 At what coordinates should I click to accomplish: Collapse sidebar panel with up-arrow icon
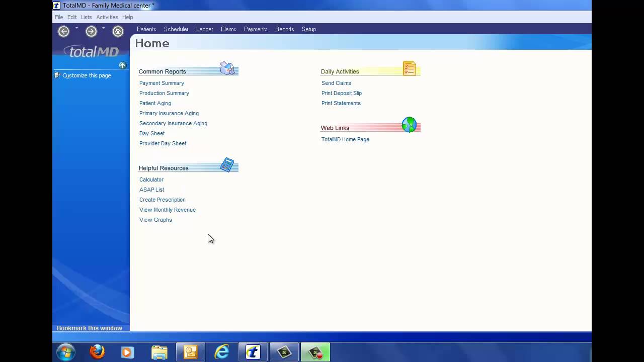pos(122,65)
